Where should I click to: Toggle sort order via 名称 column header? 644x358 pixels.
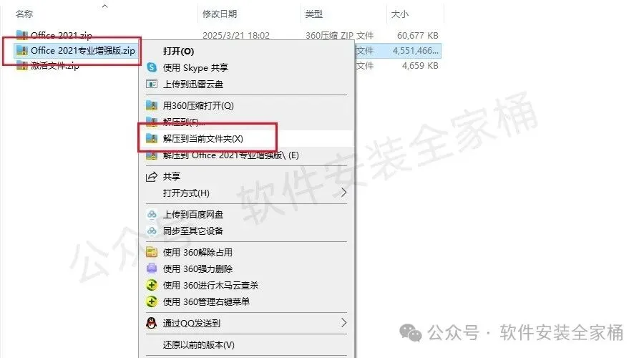(x=24, y=14)
